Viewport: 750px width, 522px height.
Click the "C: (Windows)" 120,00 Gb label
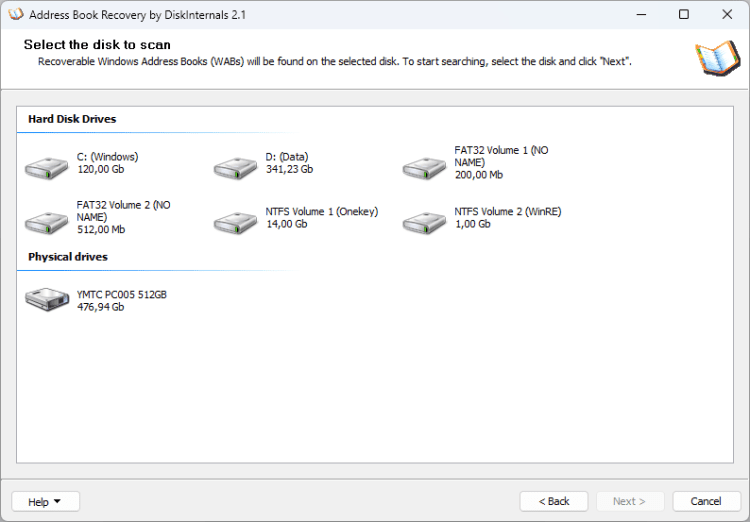[108, 163]
